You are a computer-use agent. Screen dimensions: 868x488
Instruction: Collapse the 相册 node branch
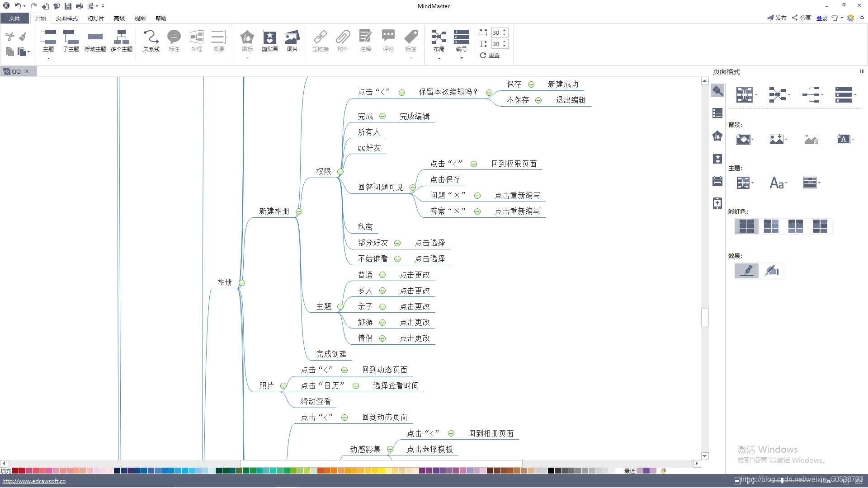click(242, 283)
